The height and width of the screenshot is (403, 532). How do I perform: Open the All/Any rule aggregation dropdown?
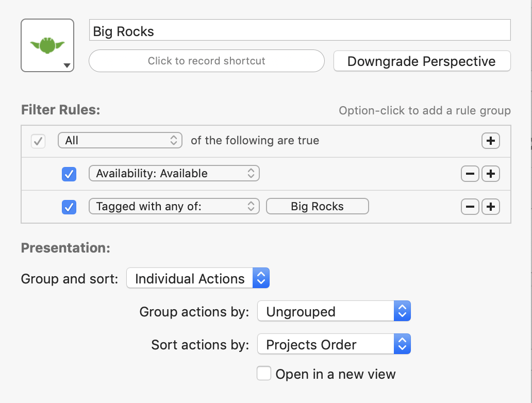(120, 141)
